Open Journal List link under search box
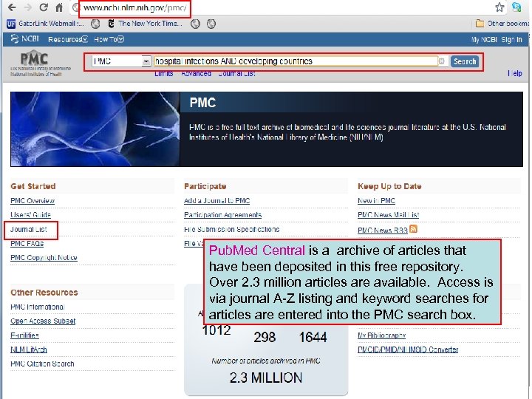532x399 pixels. pos(236,74)
